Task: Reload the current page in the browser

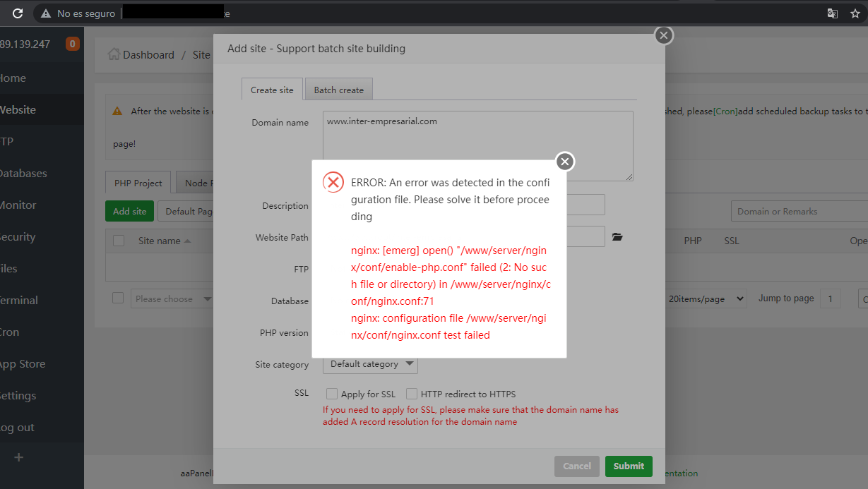Action: pyautogui.click(x=16, y=13)
